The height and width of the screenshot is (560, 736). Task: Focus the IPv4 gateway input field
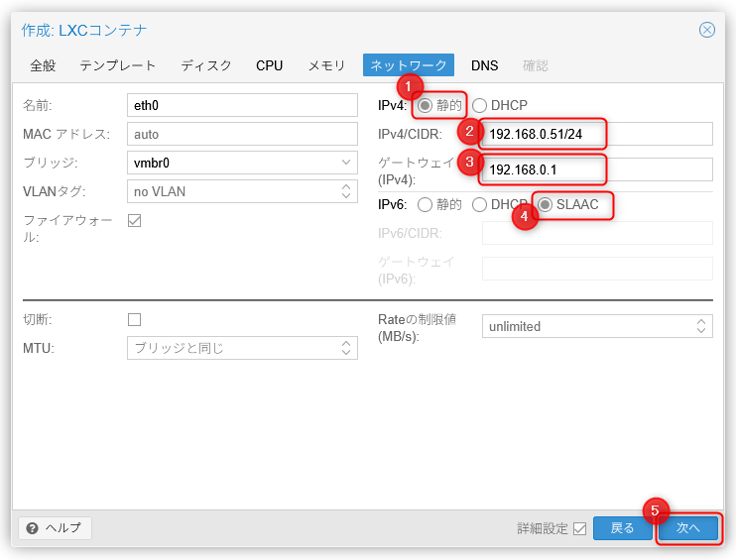(x=595, y=169)
